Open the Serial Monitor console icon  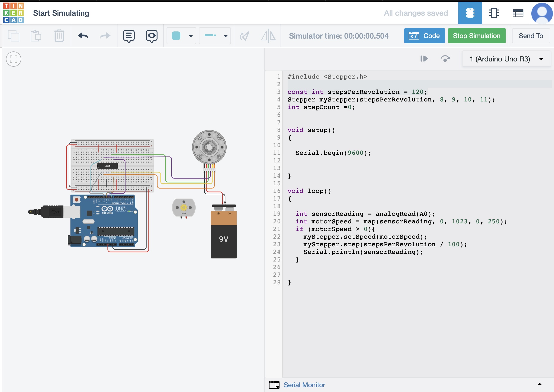(x=274, y=384)
